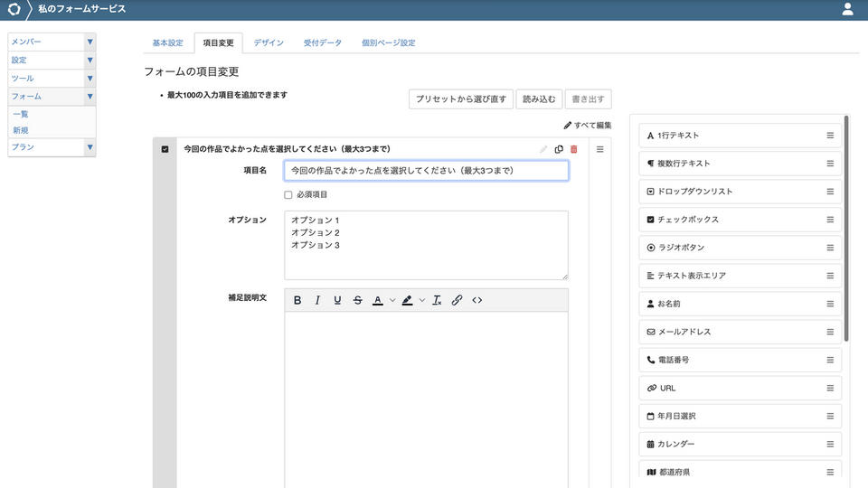Screen dimensions: 868x488
Task: Toggle strikethrough formatting in the editor
Action: [358, 300]
